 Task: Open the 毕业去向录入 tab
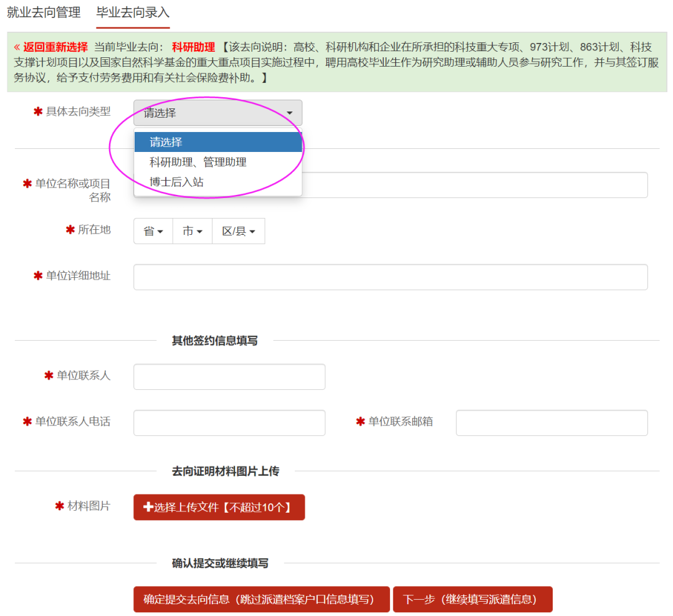(x=133, y=12)
